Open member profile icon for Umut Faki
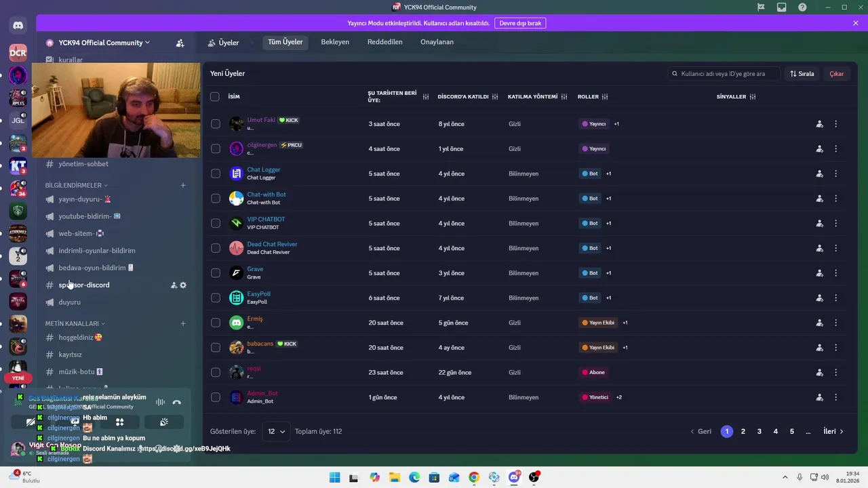 (x=819, y=124)
